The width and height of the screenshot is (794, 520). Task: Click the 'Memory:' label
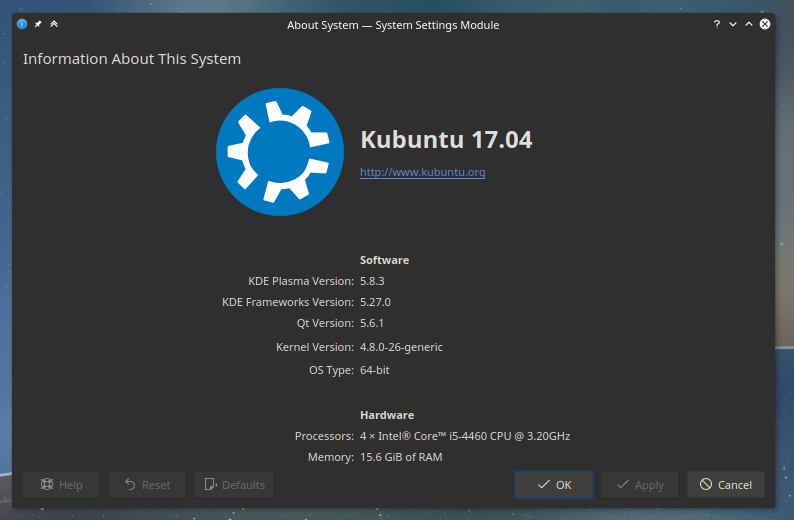[x=331, y=457]
